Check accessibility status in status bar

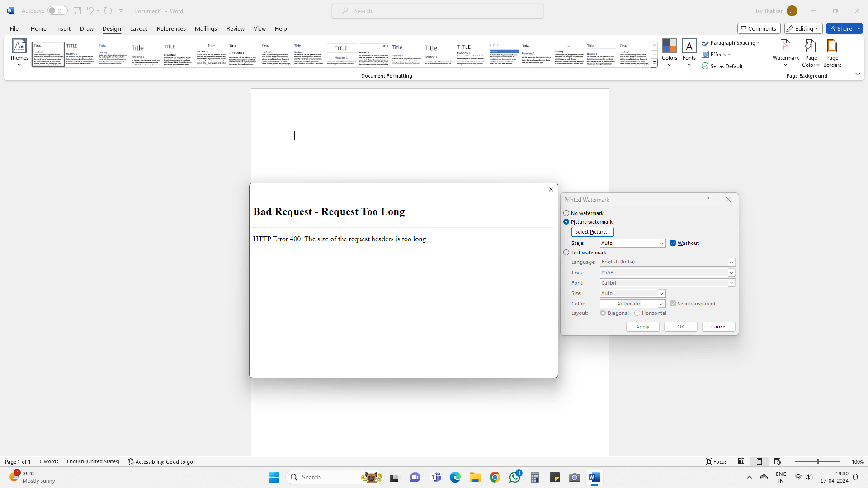[160, 461]
